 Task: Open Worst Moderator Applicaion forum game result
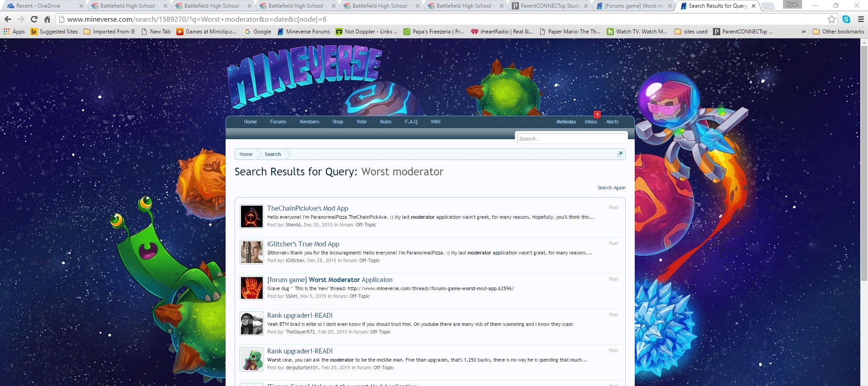pos(330,280)
